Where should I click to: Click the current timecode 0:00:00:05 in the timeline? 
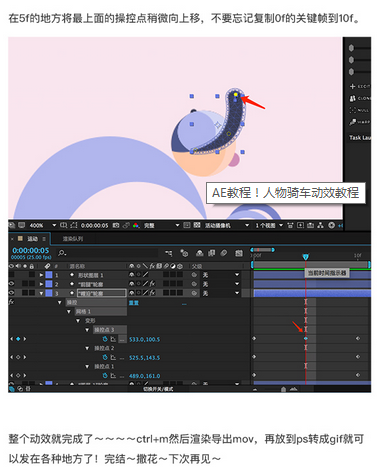tap(30, 250)
